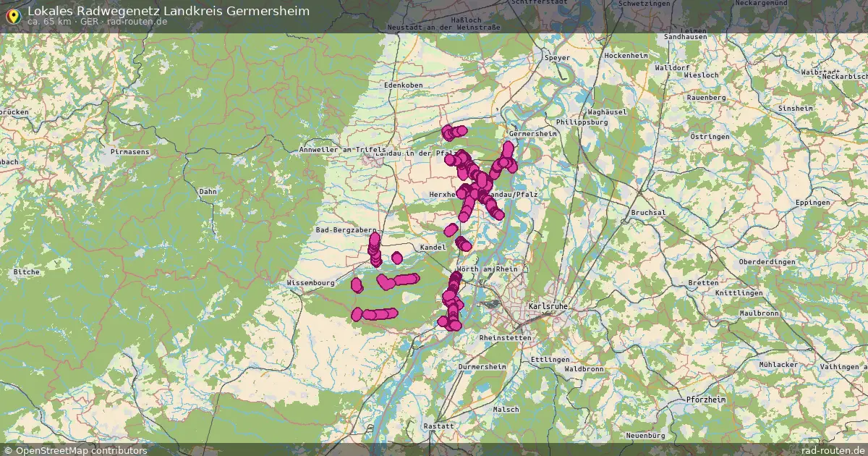The width and height of the screenshot is (868, 456).
Task: Click the Pirmasens town label
Action: point(129,152)
